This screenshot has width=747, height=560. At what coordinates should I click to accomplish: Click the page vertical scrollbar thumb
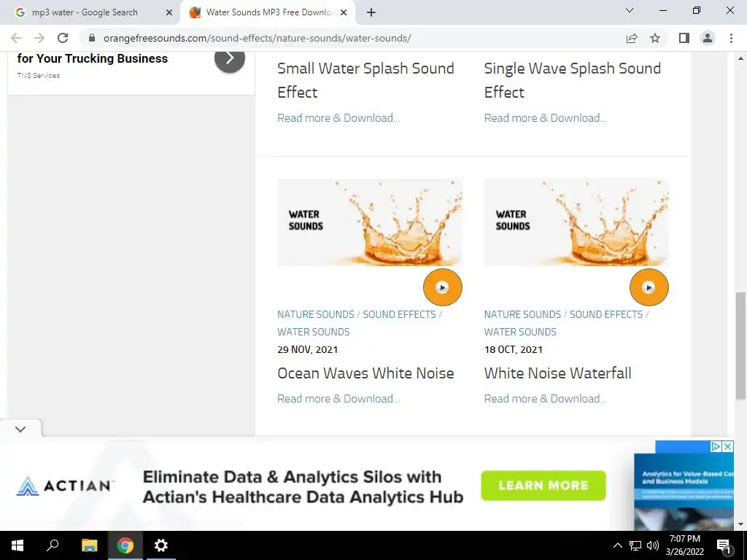click(740, 346)
